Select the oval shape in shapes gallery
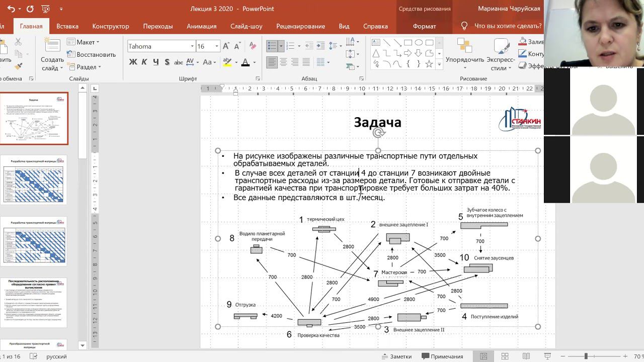This screenshot has height=362, width=644. pos(419,43)
